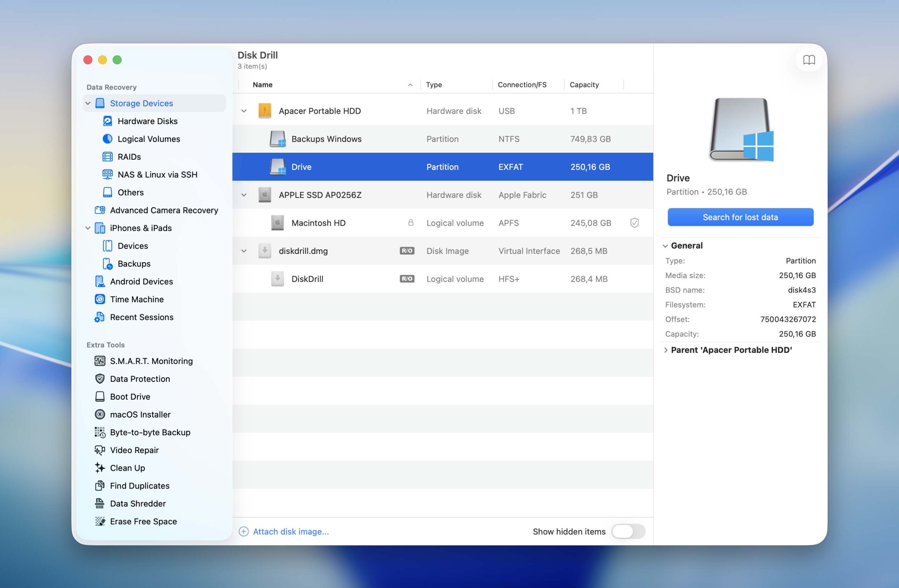
Task: Open Time Machine section
Action: coord(137,299)
